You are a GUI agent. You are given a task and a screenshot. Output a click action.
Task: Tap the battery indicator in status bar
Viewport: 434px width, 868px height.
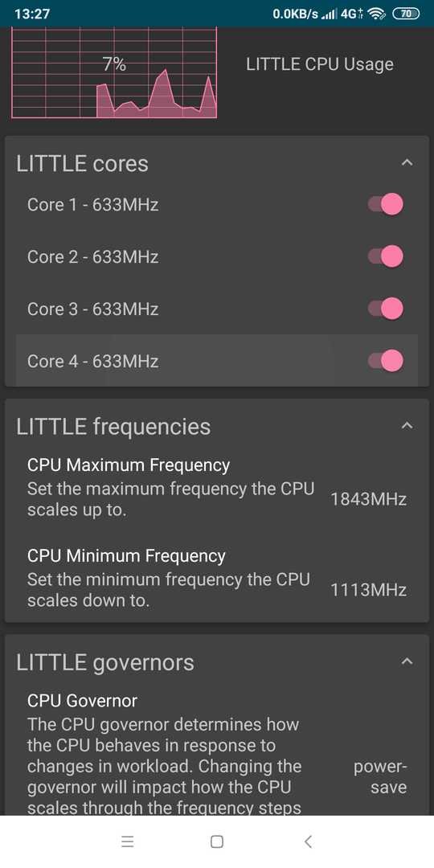[x=406, y=14]
